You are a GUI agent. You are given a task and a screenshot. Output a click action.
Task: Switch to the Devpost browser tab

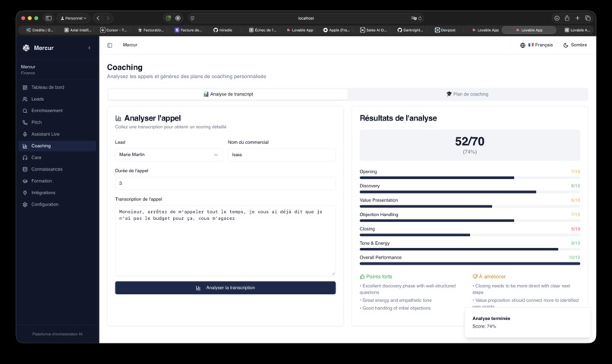[x=446, y=30]
